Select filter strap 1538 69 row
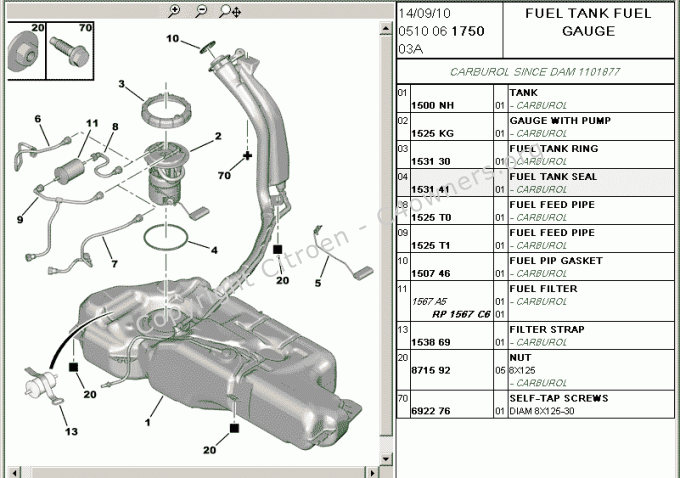The image size is (680, 478). [x=430, y=342]
